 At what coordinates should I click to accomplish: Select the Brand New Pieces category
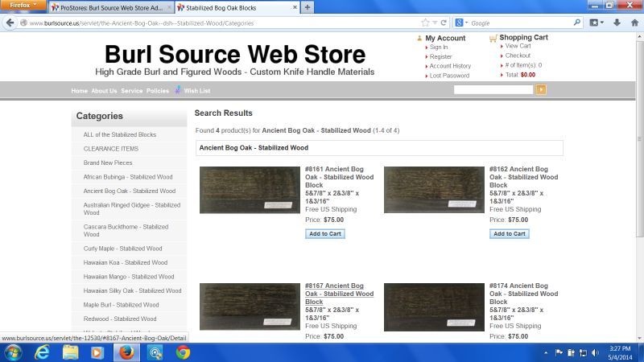(108, 162)
